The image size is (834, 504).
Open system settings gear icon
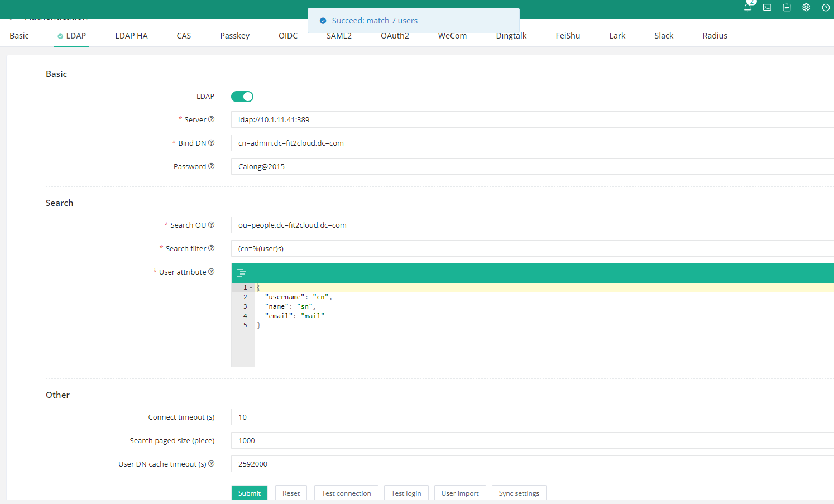click(806, 7)
